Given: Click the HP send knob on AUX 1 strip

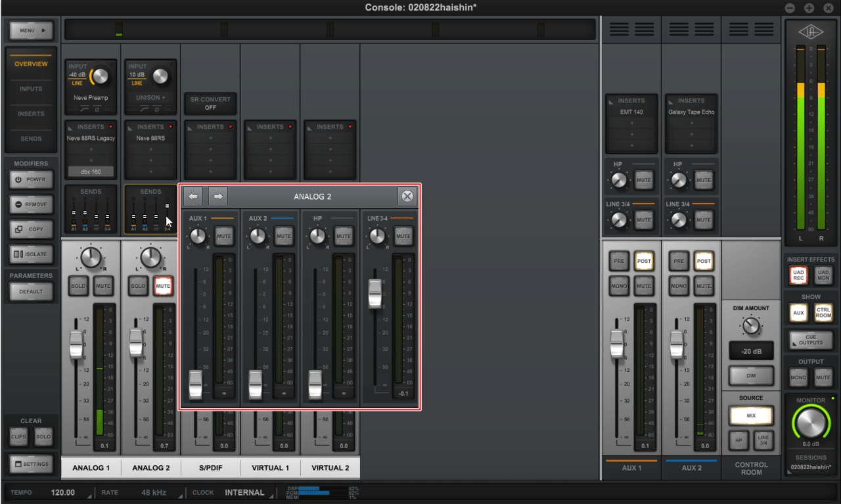Looking at the screenshot, I should point(619,180).
